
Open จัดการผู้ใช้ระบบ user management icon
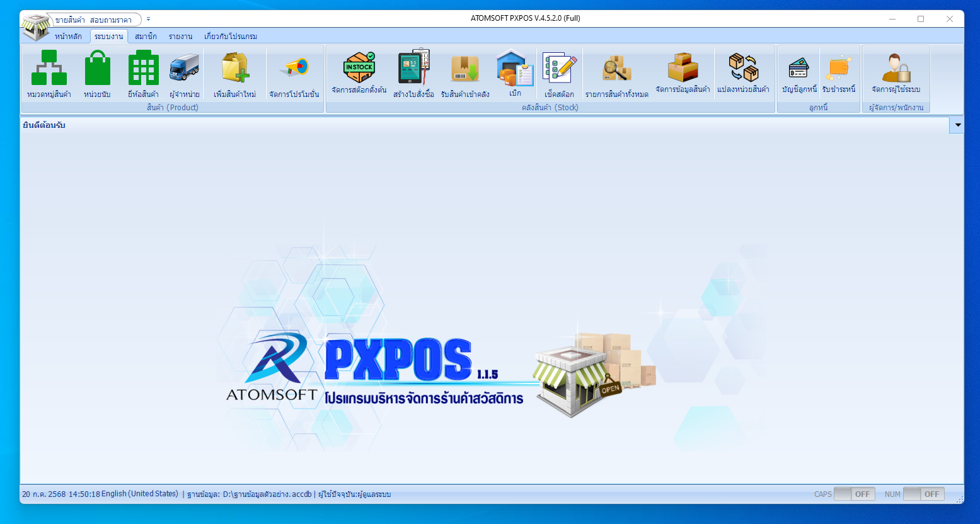(896, 69)
